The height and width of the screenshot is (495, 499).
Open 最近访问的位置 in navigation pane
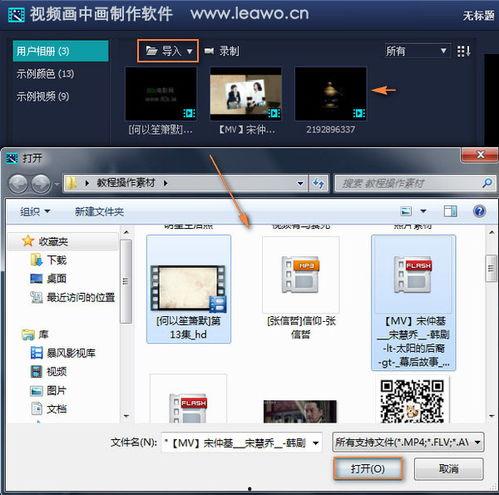(x=81, y=297)
